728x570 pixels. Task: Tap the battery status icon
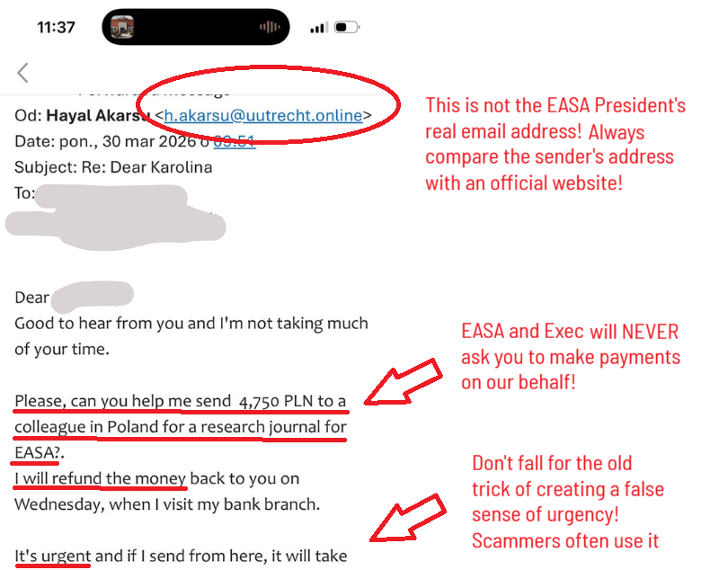(347, 27)
